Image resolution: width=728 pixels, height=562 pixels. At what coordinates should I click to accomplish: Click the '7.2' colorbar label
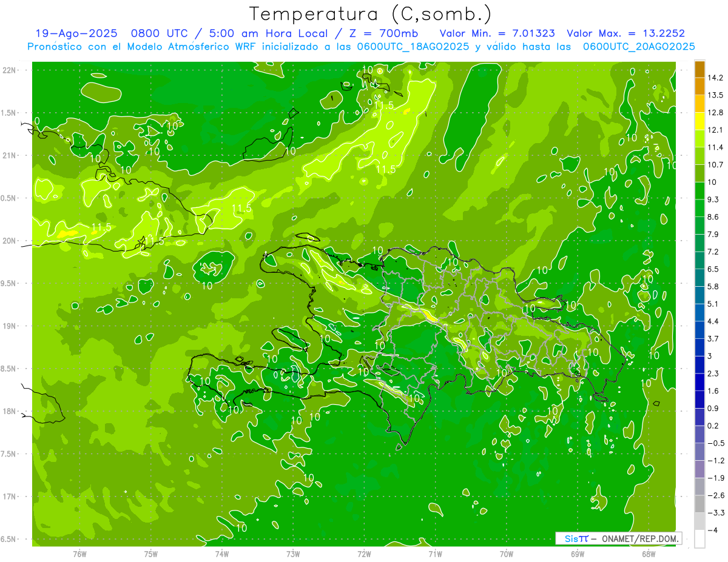tap(713, 252)
